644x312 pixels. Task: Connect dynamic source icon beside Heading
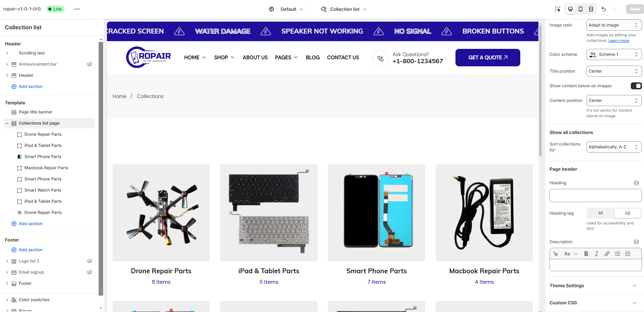pos(636,183)
